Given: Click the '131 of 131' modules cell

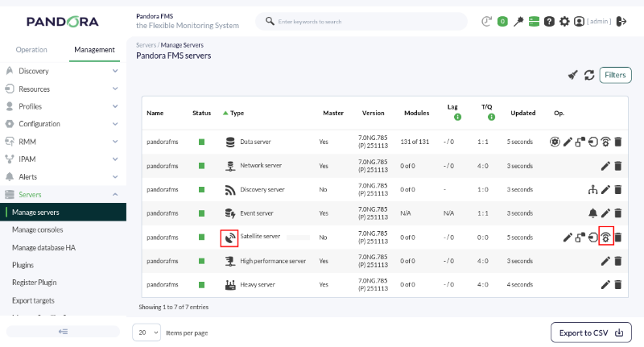Looking at the screenshot, I should tap(415, 142).
